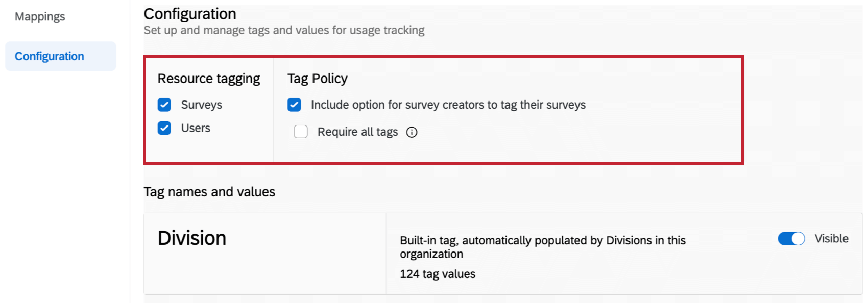Uncheck the Surveys resource tagging checkbox
868x303 pixels.
(x=164, y=105)
